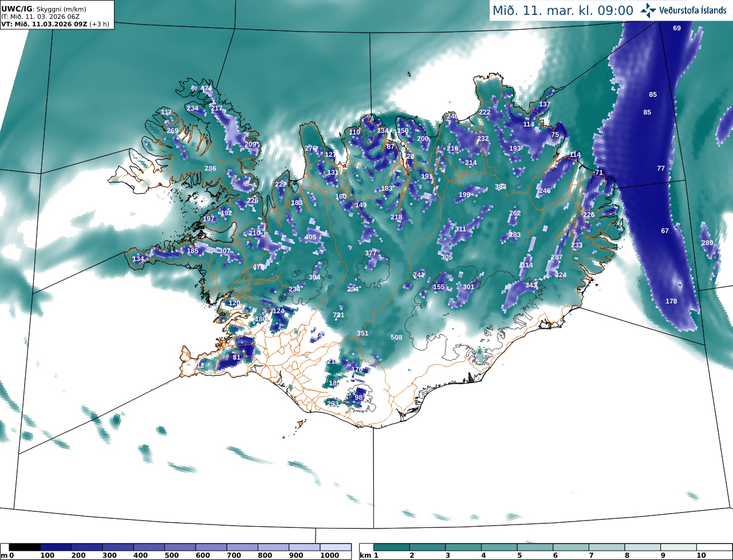This screenshot has width=733, height=560.
Task: Click the map value 286
Action: pyautogui.click(x=210, y=168)
